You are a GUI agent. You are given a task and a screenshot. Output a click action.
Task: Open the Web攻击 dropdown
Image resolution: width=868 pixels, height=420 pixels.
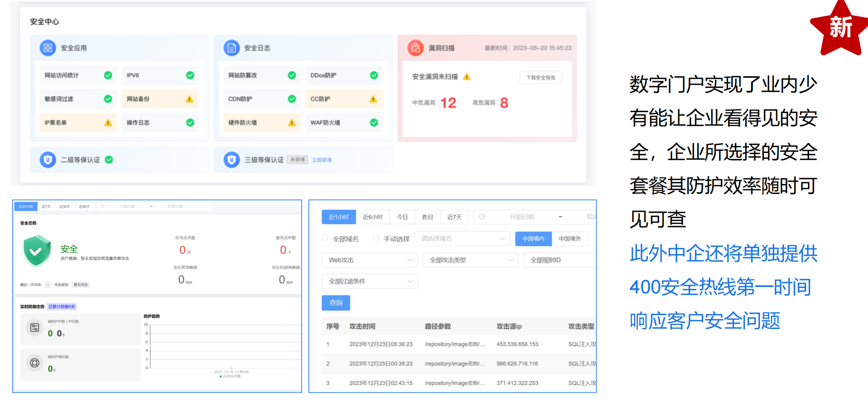click(369, 260)
